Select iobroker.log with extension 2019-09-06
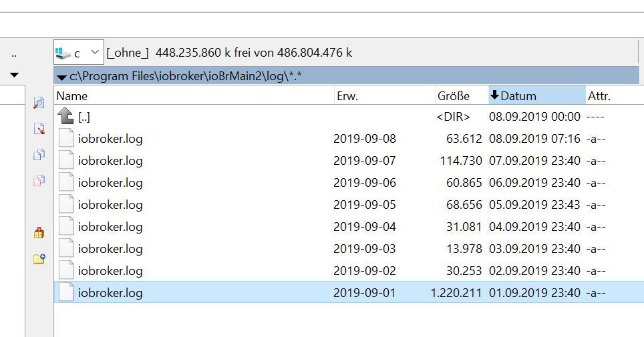Image resolution: width=644 pixels, height=337 pixels. [x=110, y=183]
